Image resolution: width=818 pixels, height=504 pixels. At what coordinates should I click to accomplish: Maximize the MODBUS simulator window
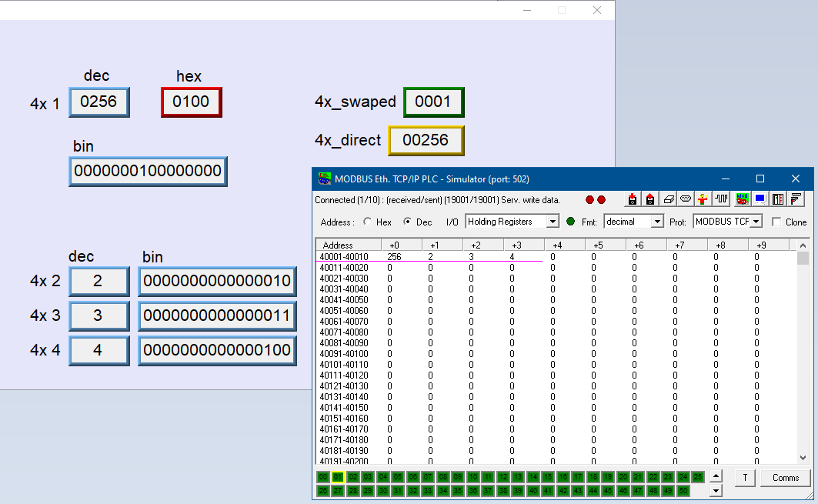click(760, 179)
